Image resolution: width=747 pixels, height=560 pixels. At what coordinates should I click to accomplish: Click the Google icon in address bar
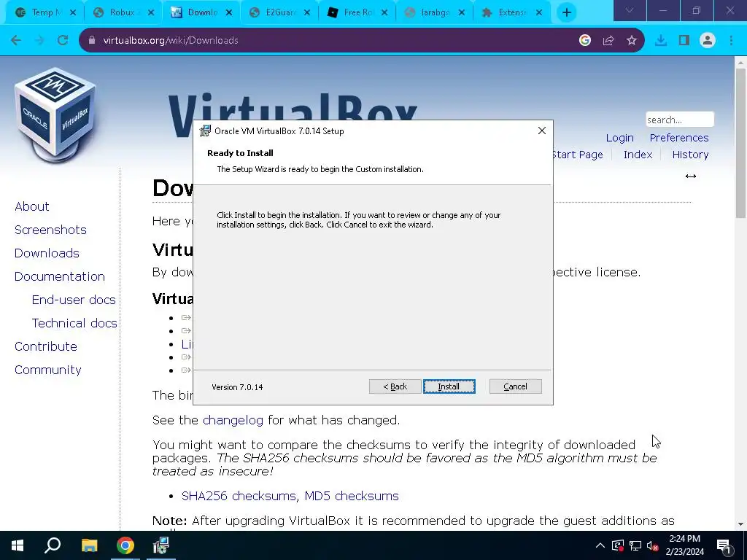(585, 41)
